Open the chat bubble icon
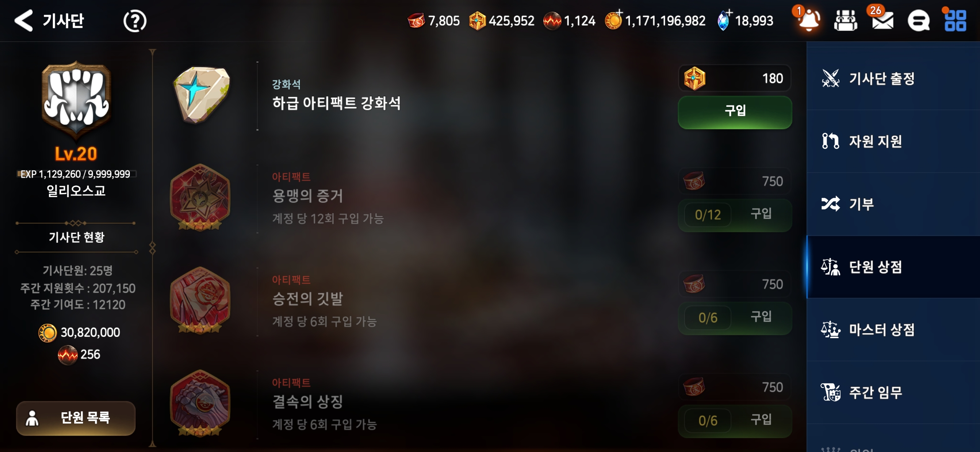 click(x=918, y=21)
